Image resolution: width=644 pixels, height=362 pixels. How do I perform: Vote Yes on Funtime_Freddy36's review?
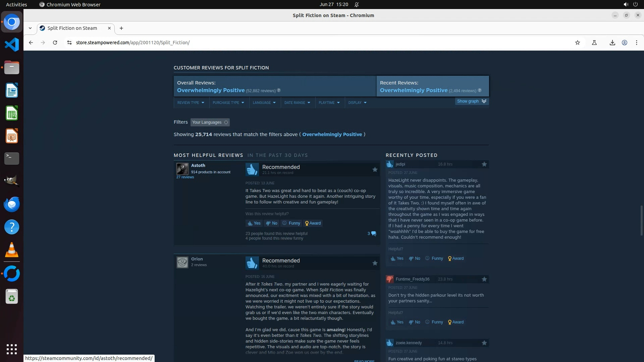click(x=397, y=322)
